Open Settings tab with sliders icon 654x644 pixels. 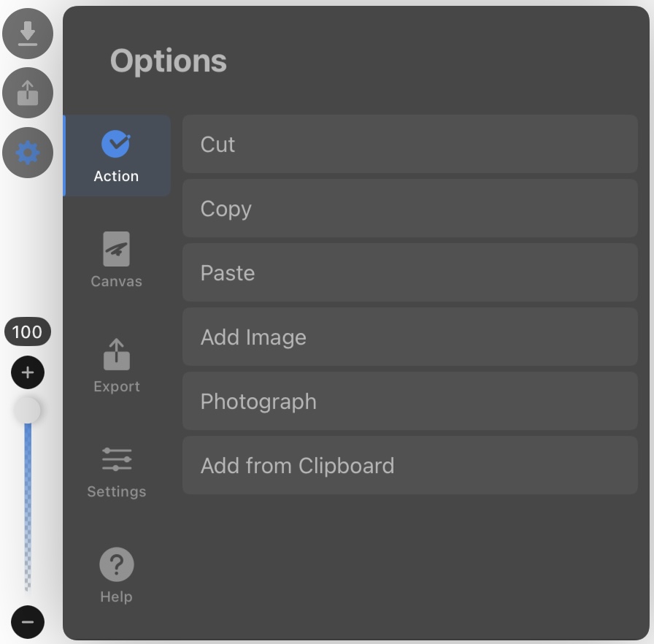tap(116, 472)
